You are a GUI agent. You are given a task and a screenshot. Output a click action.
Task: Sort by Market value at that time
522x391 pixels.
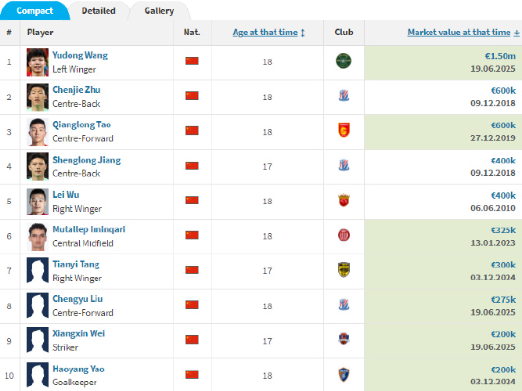coord(459,32)
